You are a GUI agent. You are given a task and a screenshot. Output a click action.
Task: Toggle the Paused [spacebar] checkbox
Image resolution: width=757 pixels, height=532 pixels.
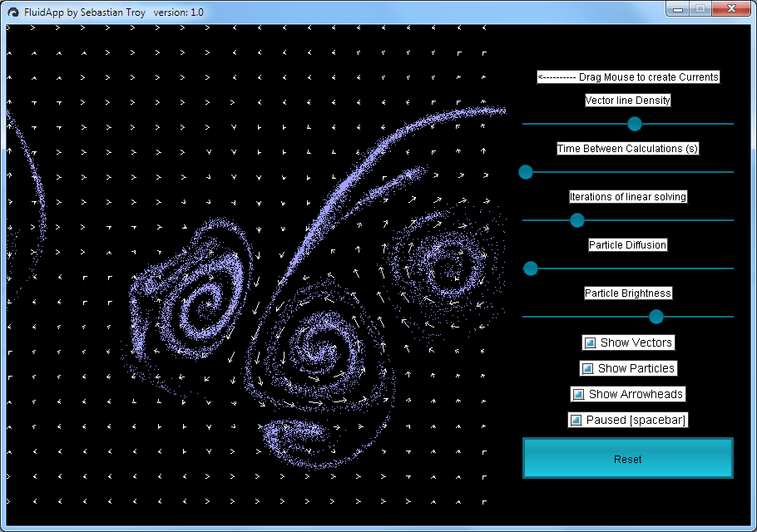(x=576, y=420)
